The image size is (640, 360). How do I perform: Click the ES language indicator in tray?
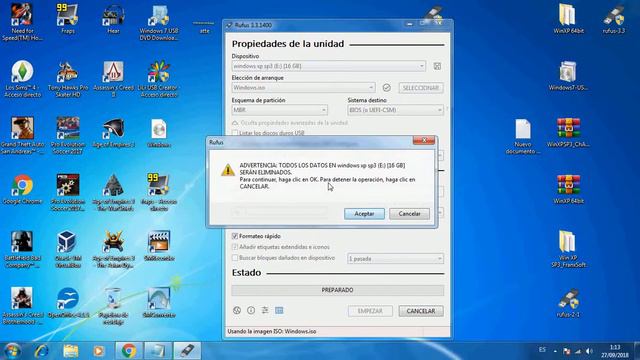tap(542, 350)
